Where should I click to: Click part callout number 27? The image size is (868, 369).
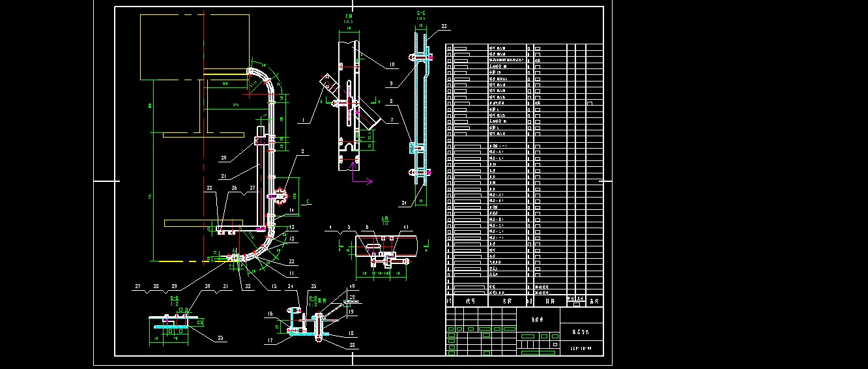tap(137, 286)
